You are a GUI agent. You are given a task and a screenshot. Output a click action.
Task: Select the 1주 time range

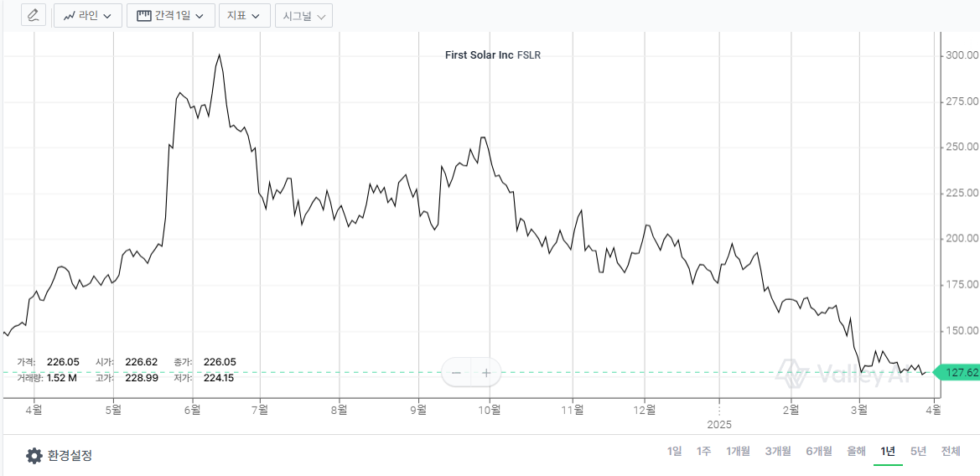click(x=703, y=451)
